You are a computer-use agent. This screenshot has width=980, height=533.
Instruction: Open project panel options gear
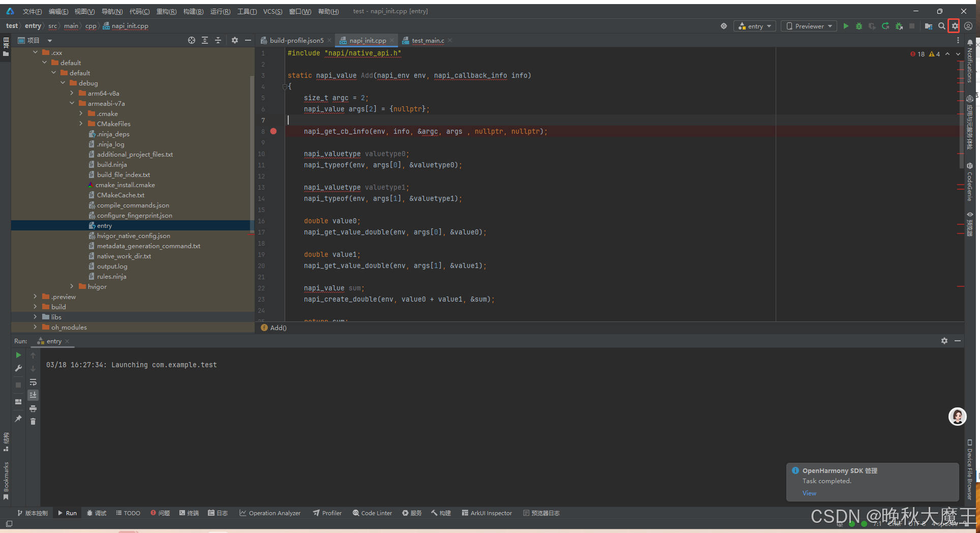coord(235,40)
